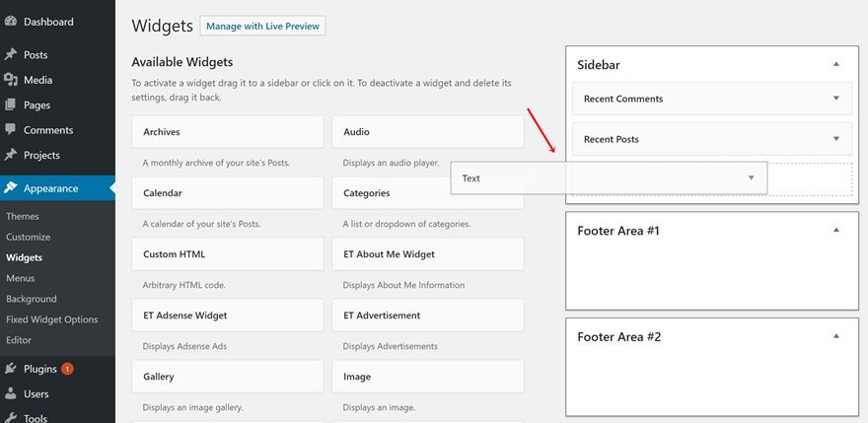Image resolution: width=868 pixels, height=423 pixels.
Task: Go to Themes under Appearance
Action: pos(23,216)
